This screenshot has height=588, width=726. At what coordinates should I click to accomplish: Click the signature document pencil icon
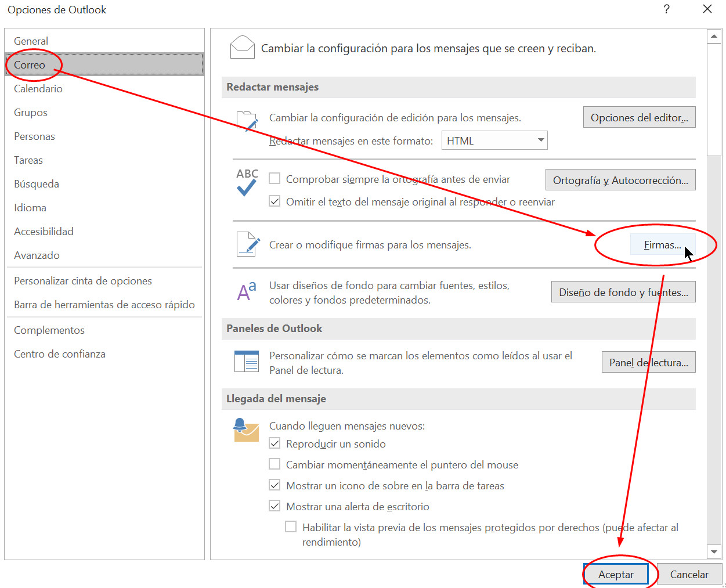(248, 244)
